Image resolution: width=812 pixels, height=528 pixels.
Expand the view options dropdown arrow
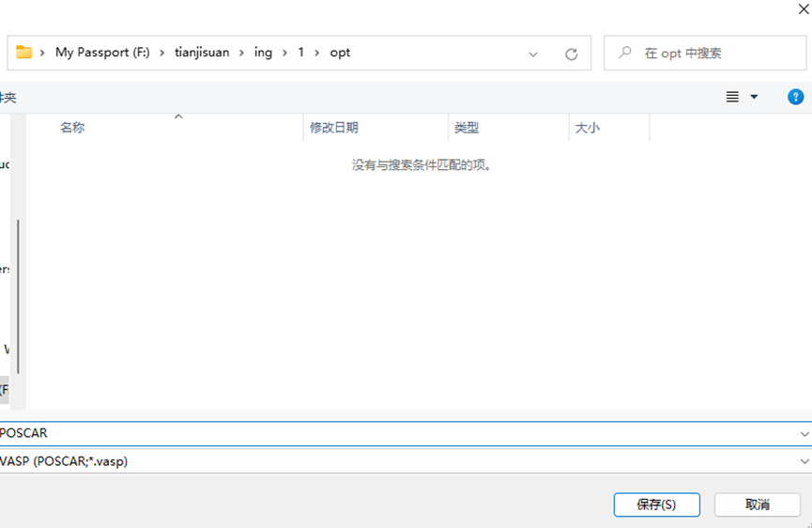754,97
